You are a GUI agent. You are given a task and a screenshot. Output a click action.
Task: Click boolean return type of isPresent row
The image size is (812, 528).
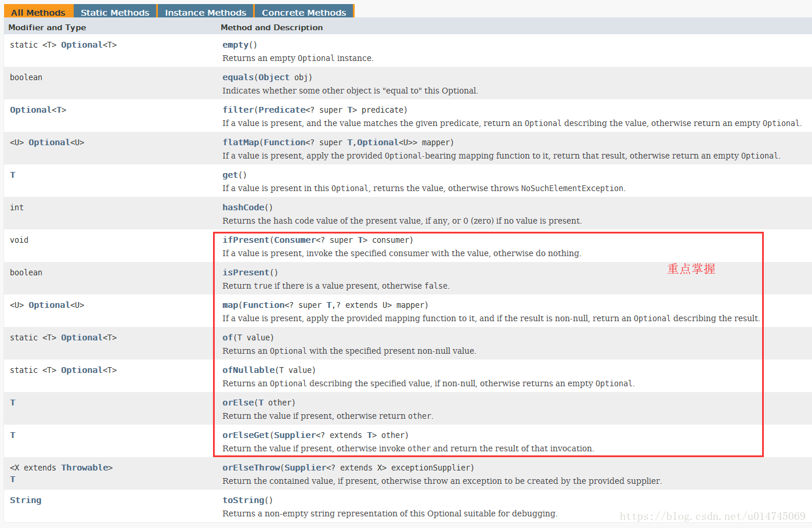(26, 272)
